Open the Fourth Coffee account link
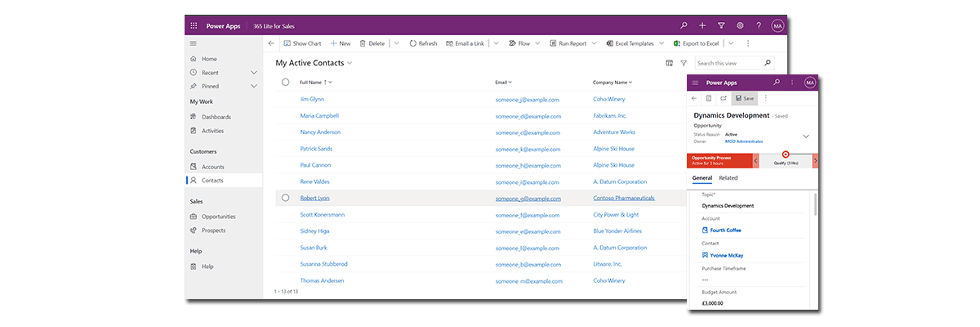Image resolution: width=980 pixels, height=327 pixels. [x=726, y=231]
